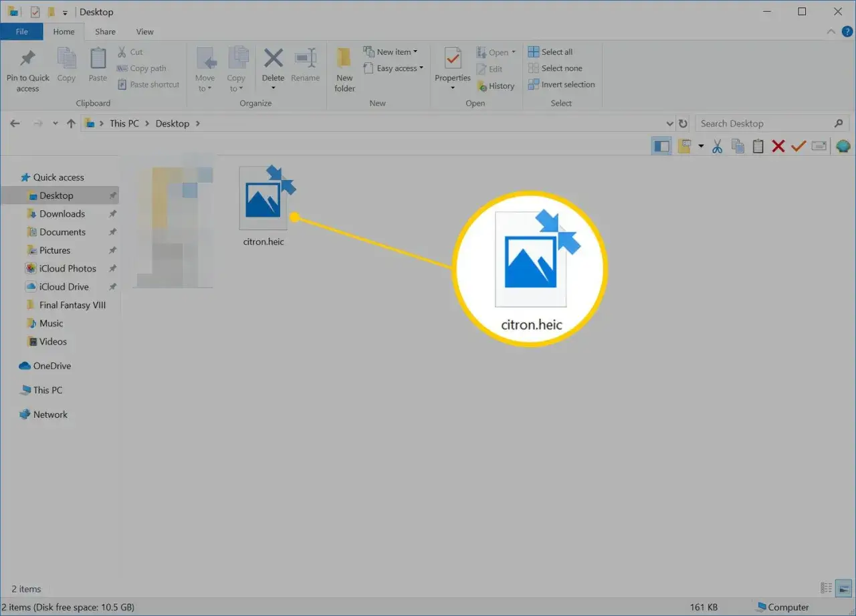Open the View ribbon tab
Viewport: 856px width, 616px height.
tap(145, 31)
